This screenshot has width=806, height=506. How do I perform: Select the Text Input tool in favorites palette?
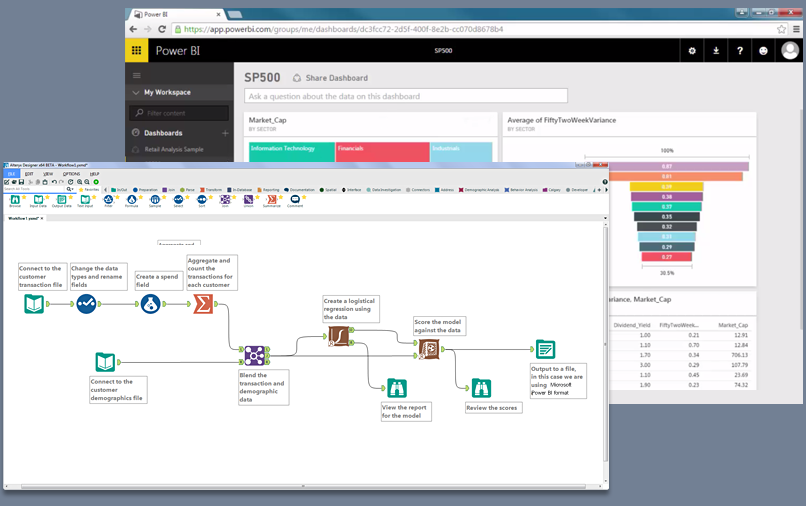85,200
